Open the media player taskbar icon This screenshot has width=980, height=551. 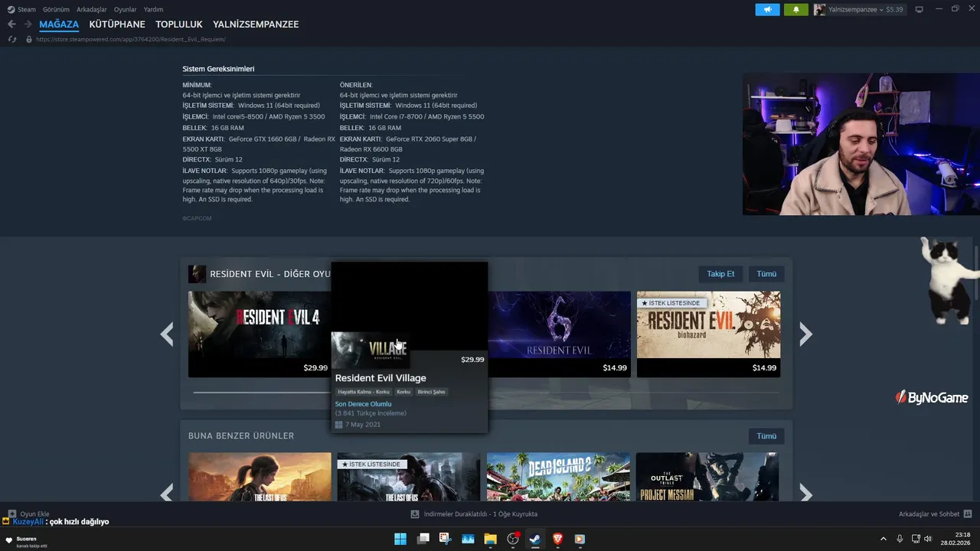tap(580, 539)
